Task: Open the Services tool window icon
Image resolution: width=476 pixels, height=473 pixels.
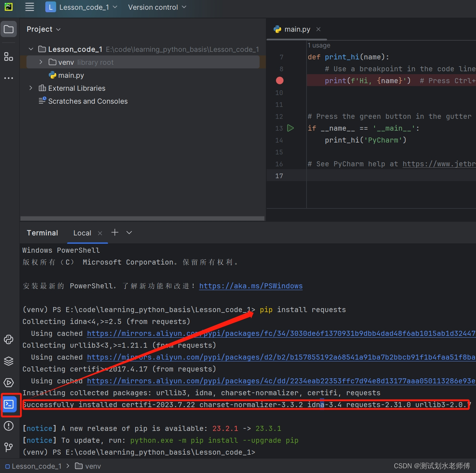Action: pyautogui.click(x=9, y=383)
